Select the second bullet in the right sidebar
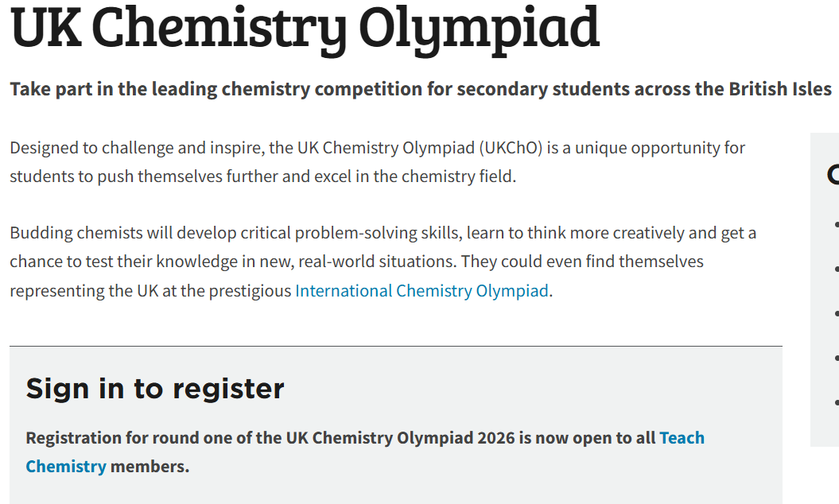 [836, 269]
